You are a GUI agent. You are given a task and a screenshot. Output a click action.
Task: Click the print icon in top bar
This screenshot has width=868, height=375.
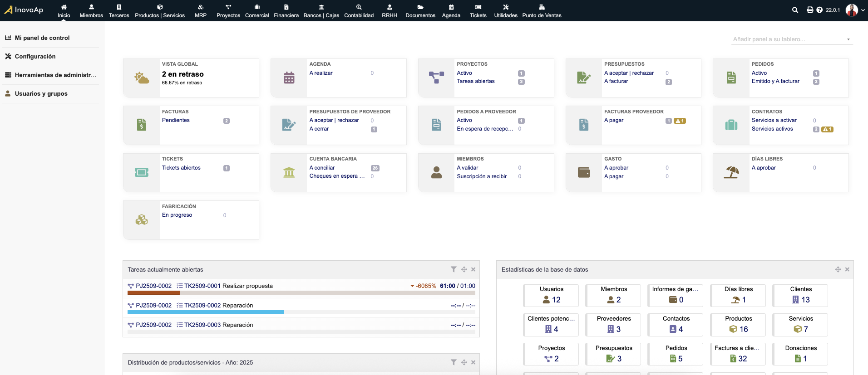tap(810, 10)
